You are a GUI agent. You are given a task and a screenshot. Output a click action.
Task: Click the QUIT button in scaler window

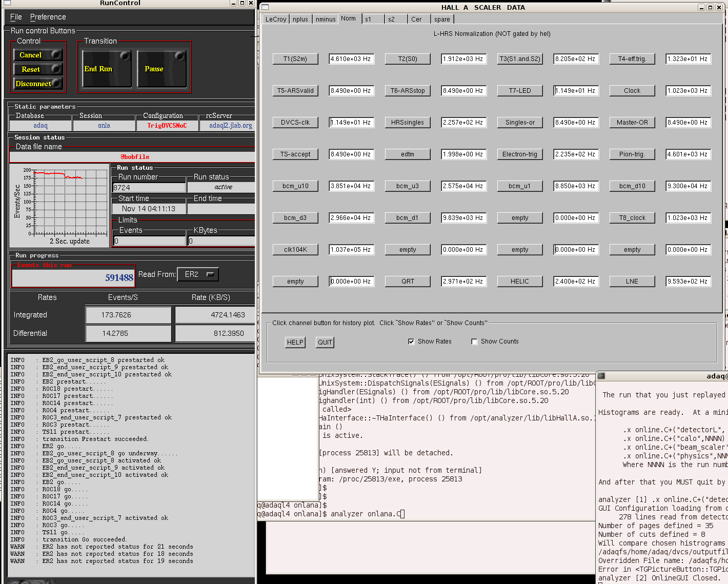(x=325, y=343)
